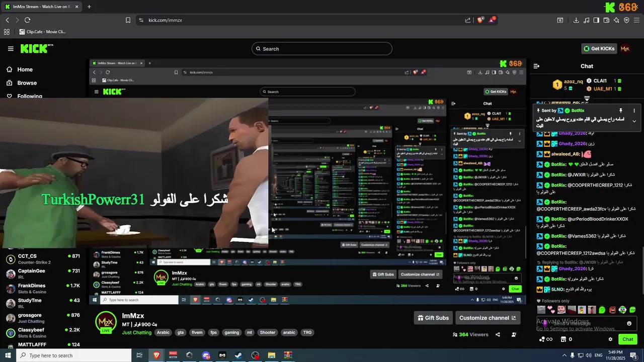Open Steam from the taskbar
Viewport: 644px width, 362px height.
[238, 355]
